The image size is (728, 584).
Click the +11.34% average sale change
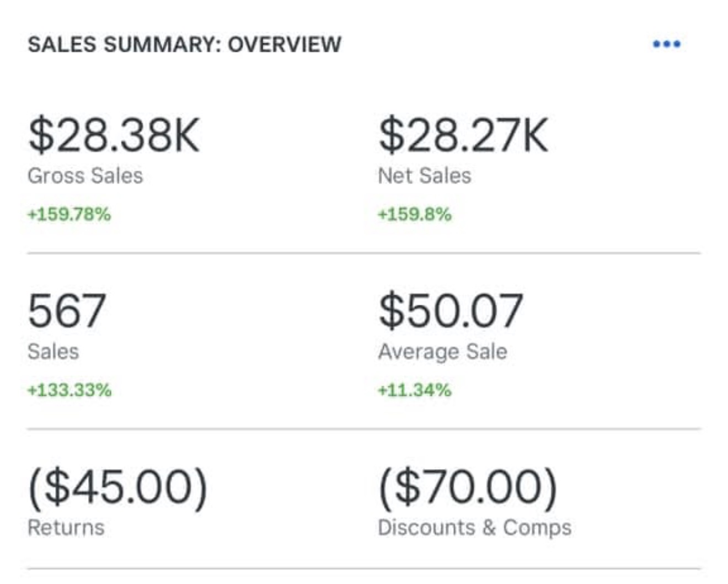[x=414, y=390]
